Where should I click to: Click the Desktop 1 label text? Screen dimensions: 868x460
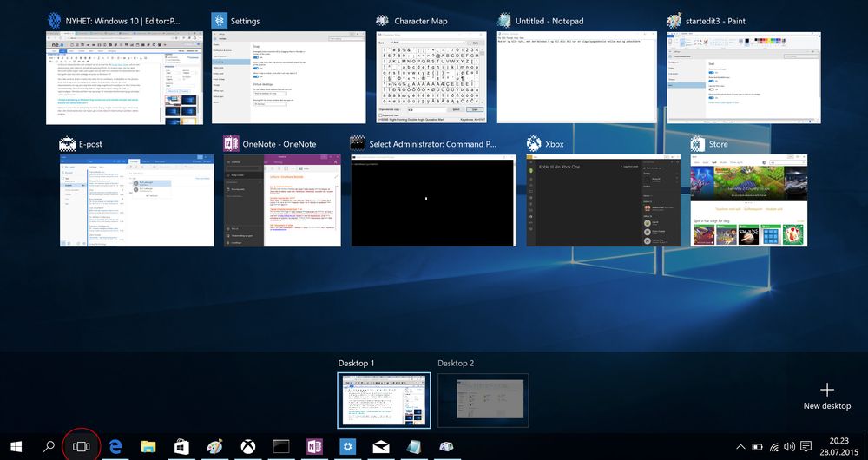point(357,363)
